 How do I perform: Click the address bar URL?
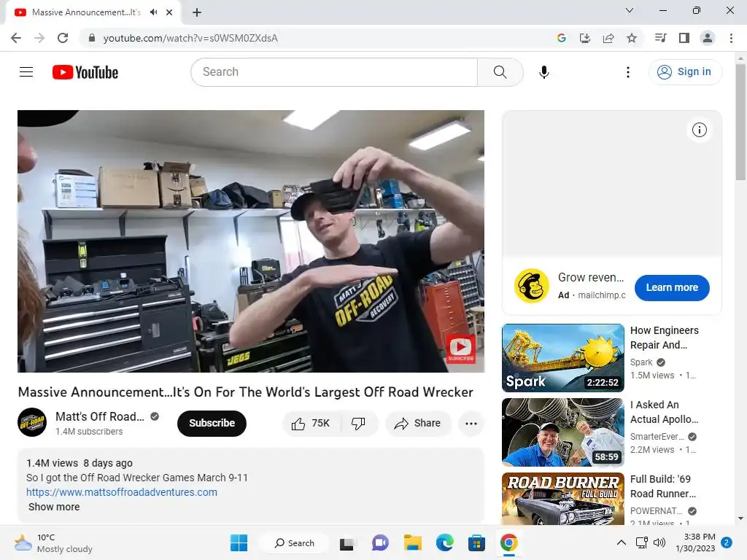(190, 38)
